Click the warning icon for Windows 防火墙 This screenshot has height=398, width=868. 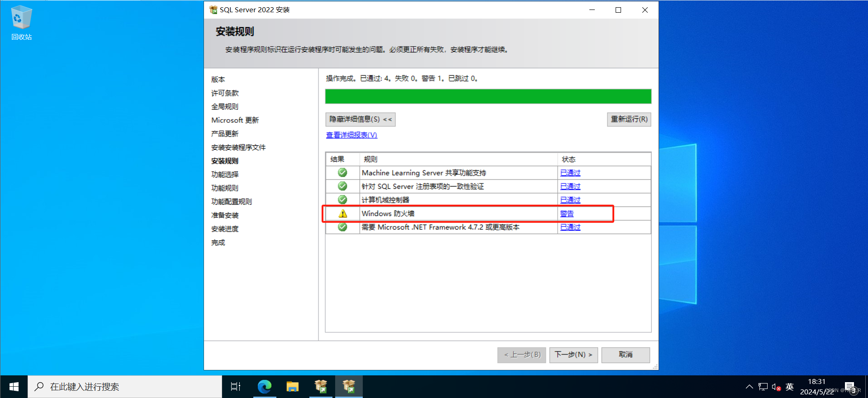pyautogui.click(x=342, y=214)
